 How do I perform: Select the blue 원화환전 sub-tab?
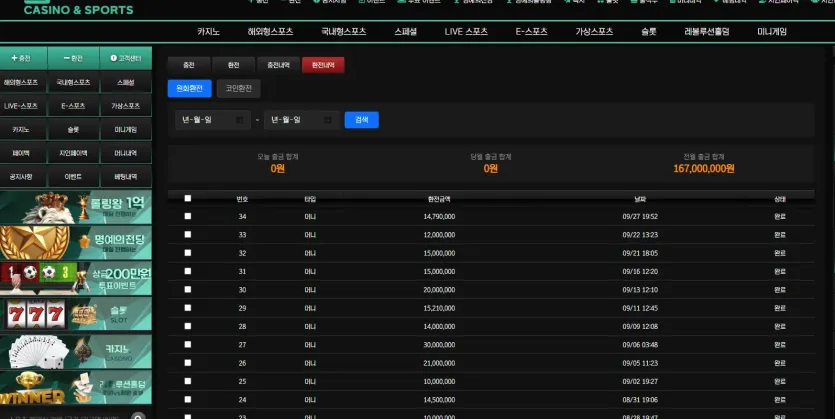click(190, 88)
